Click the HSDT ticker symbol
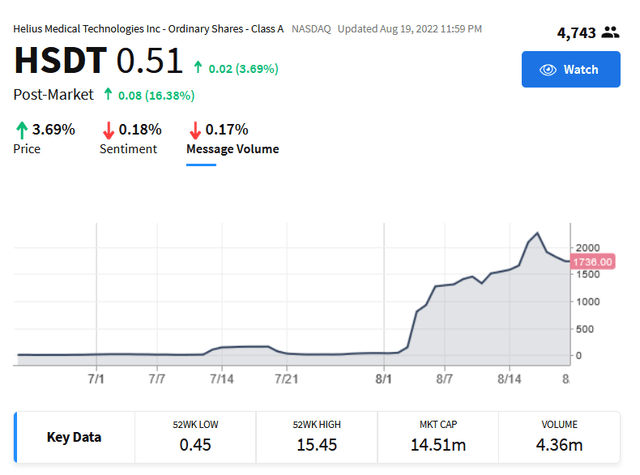The width and height of the screenshot is (640, 475). pyautogui.click(x=60, y=60)
